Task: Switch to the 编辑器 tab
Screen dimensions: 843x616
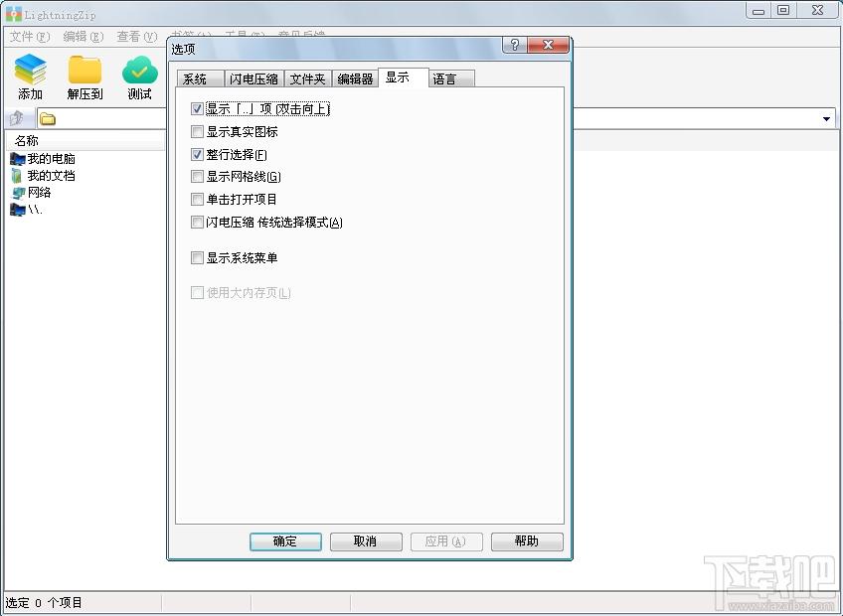Action: (x=355, y=79)
